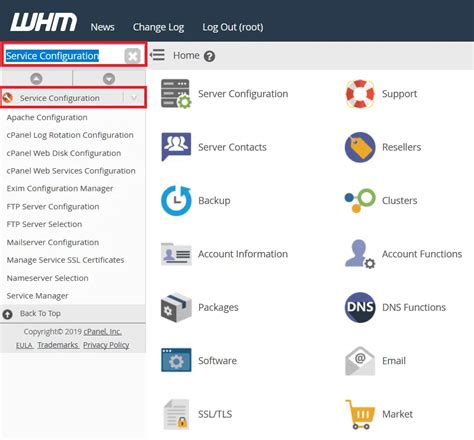Click the Service Configuration wrench icon
The height and width of the screenshot is (440, 474).
click(8, 98)
